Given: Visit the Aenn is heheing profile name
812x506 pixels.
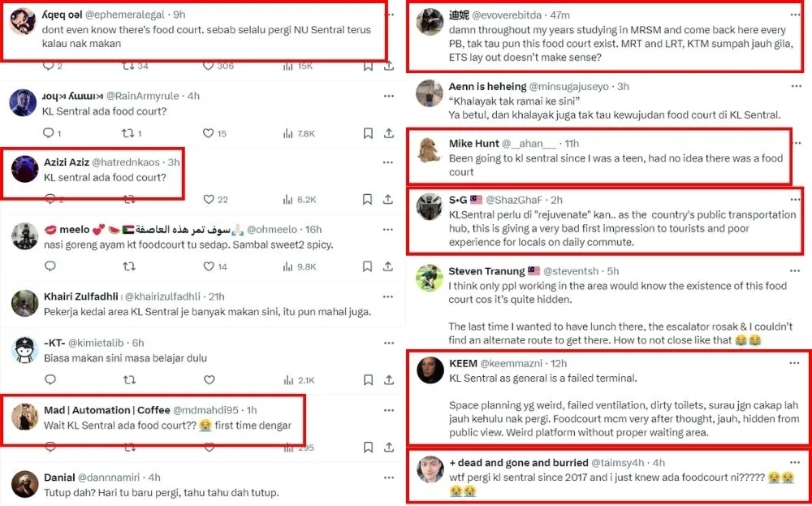Looking at the screenshot, I should click(486, 86).
